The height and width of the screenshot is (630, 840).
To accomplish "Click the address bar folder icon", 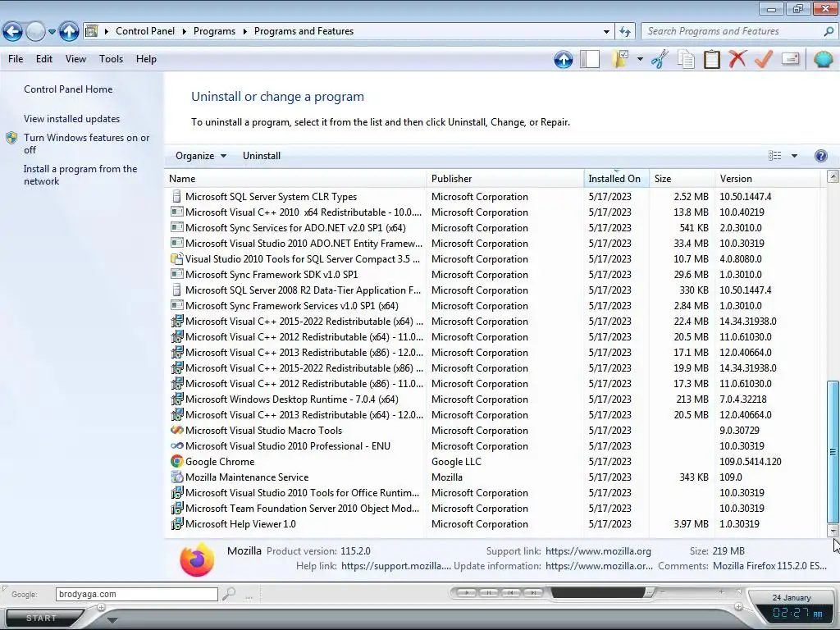I will coord(92,31).
